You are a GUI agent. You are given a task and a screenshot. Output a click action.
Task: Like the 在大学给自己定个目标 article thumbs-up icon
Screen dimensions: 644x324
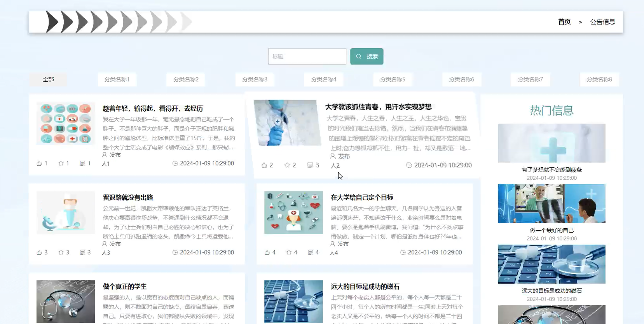tap(267, 252)
